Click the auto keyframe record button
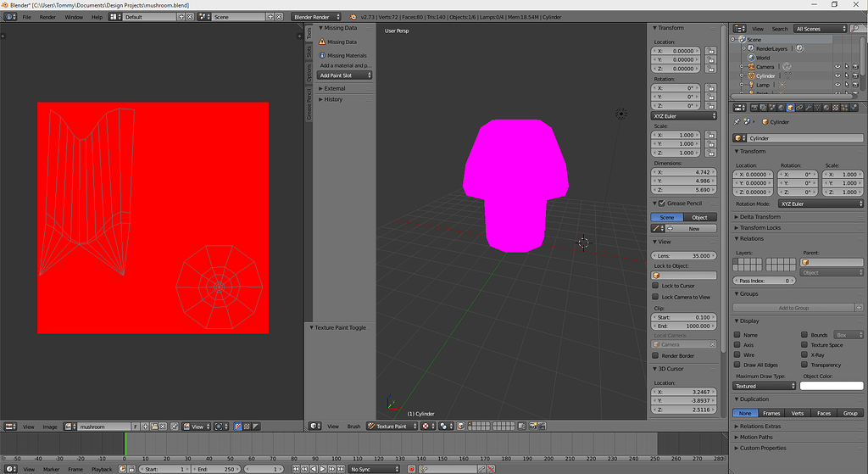The image size is (868, 474). point(411,469)
